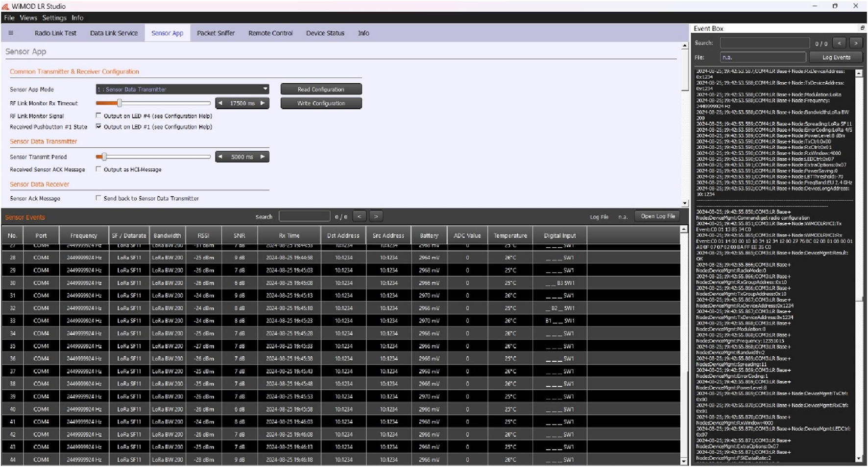Image resolution: width=868 pixels, height=467 pixels.
Task: Switch to the Packet Sniffer tab
Action: [x=216, y=33]
